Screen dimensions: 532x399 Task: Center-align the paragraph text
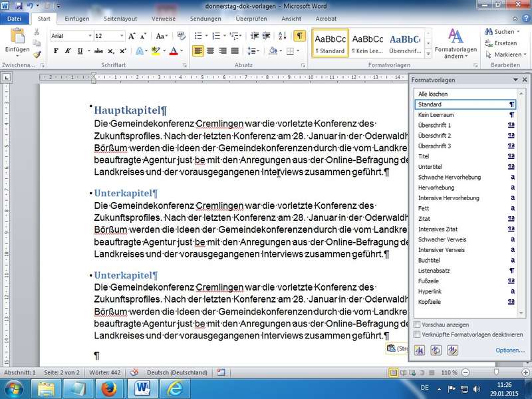click(x=211, y=51)
